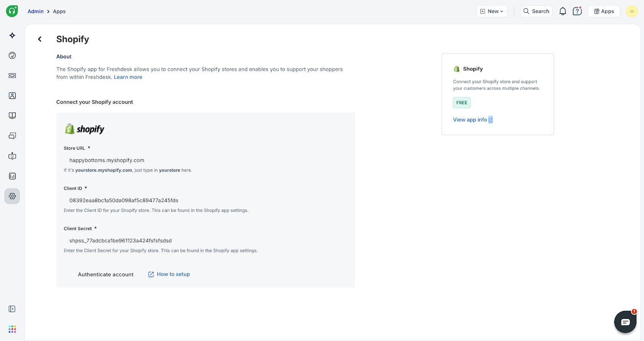Open the help question mark icon
Screen dimensions: 644x341
click(x=577, y=11)
